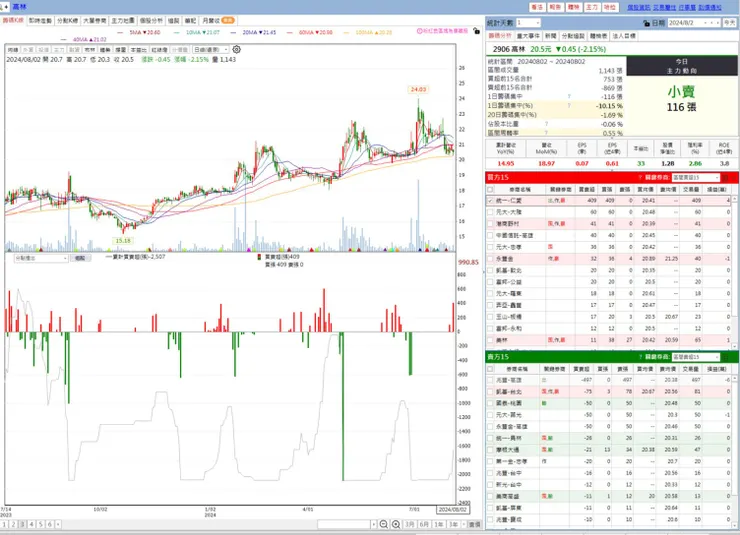Click the lock icon beside 日期 label

click(646, 23)
